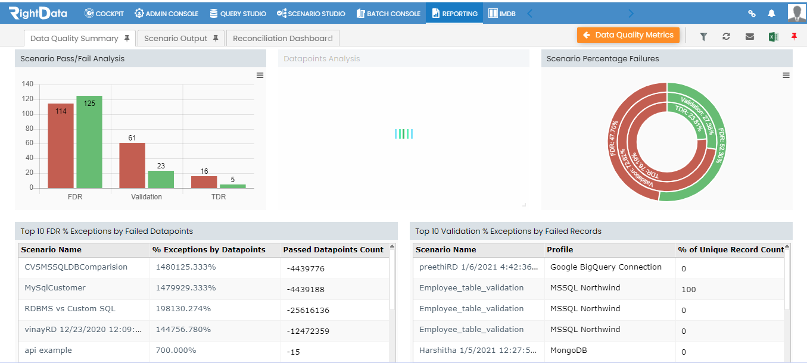The height and width of the screenshot is (364, 808).
Task: Click the red Validation bar labeled 61
Action: tap(132, 166)
